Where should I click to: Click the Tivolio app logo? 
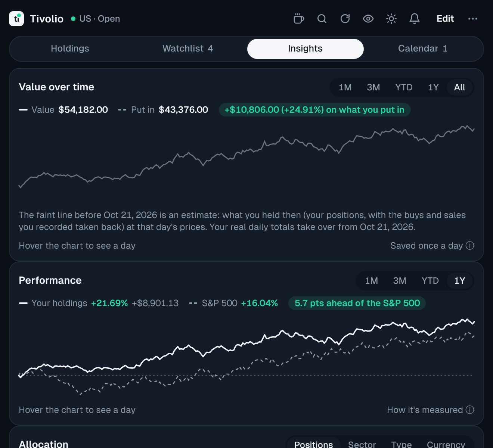click(16, 19)
